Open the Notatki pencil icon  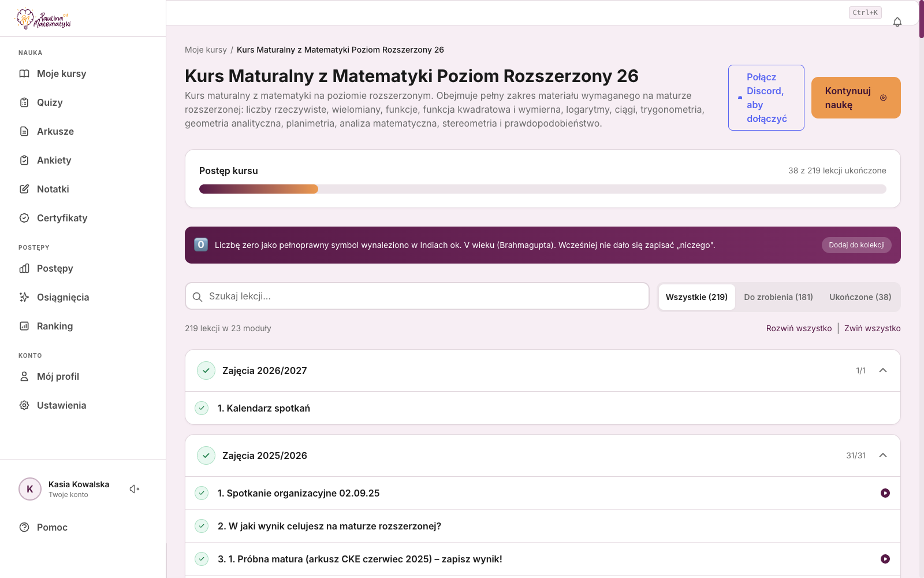(x=24, y=189)
